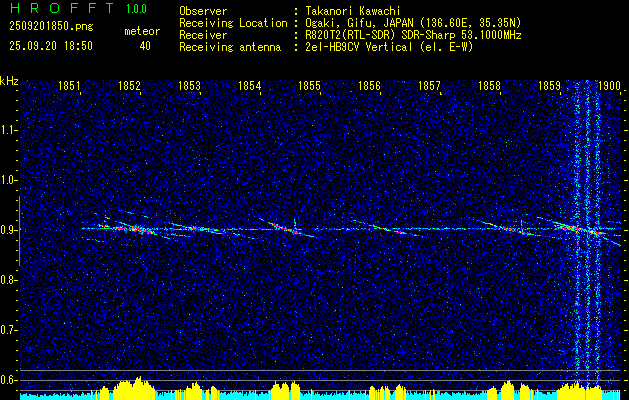Click the meteor label
This screenshot has height=400, width=629.
(x=142, y=31)
